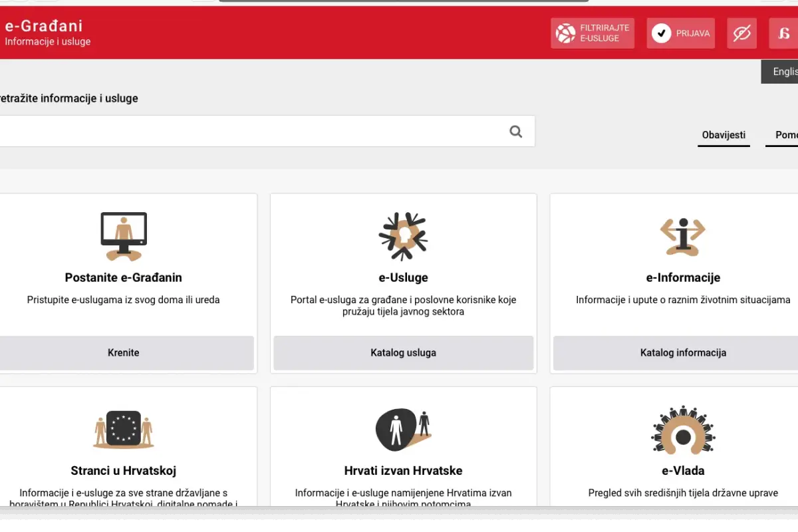Viewport: 798px width, 532px height.
Task: Click the e-Vlada round table icon
Action: [683, 430]
